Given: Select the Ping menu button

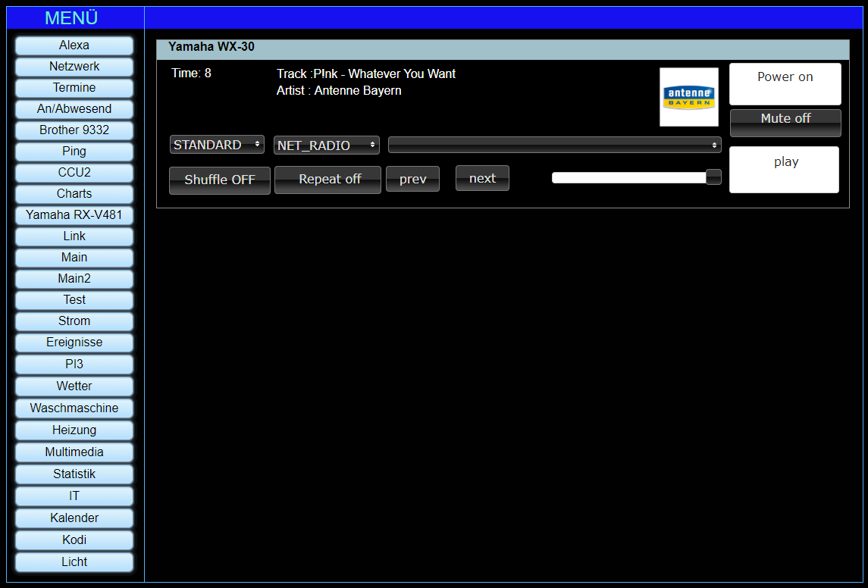Looking at the screenshot, I should coord(74,152).
